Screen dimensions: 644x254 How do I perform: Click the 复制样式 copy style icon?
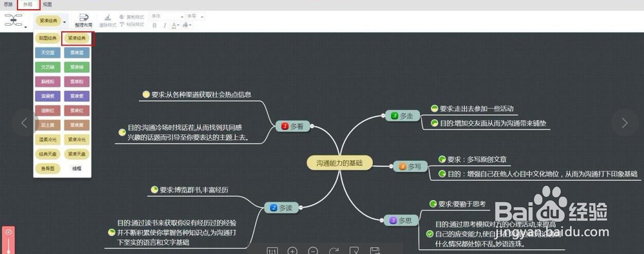click(122, 17)
